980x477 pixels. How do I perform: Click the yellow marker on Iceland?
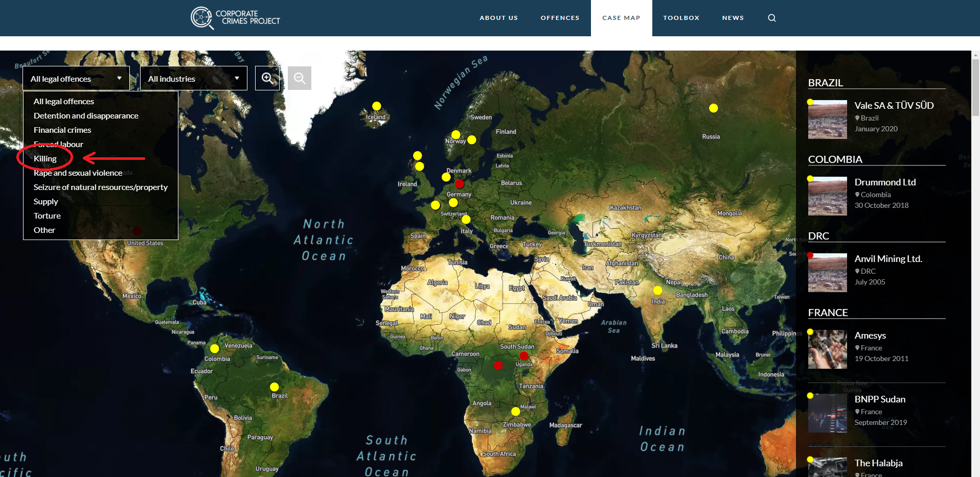pos(377,106)
